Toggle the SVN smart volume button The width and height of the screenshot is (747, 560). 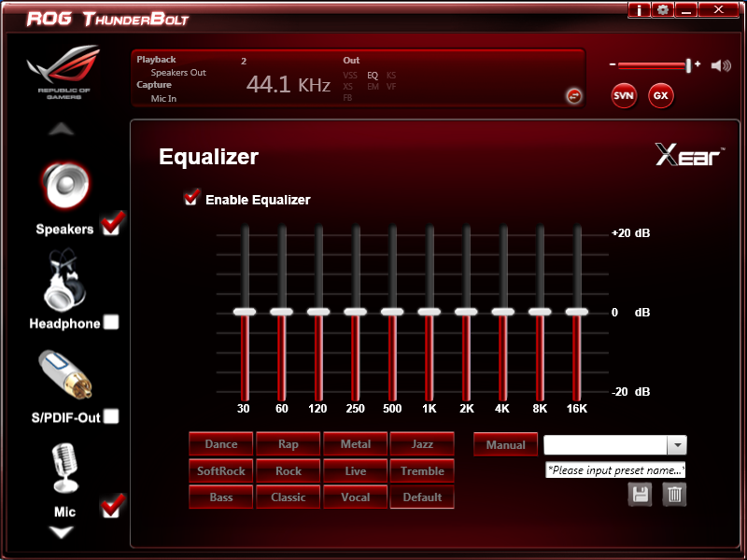point(624,96)
